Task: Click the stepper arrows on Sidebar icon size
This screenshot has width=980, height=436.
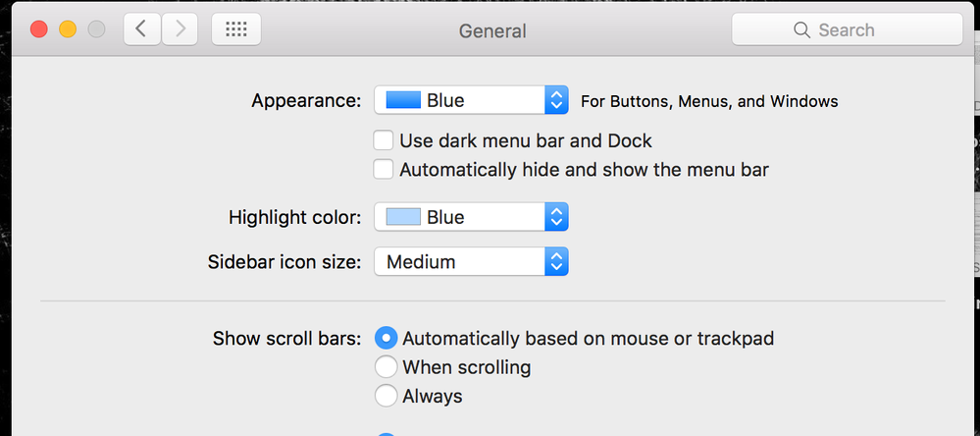Action: (556, 261)
